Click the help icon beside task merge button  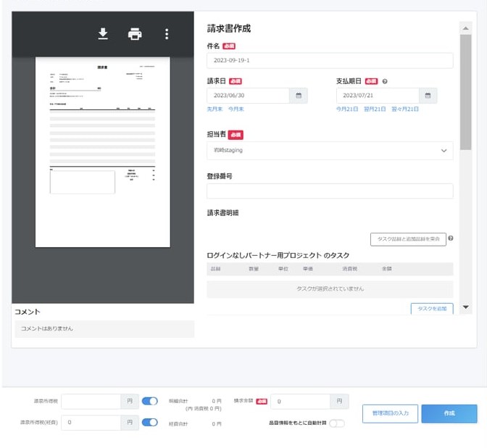[451, 238]
